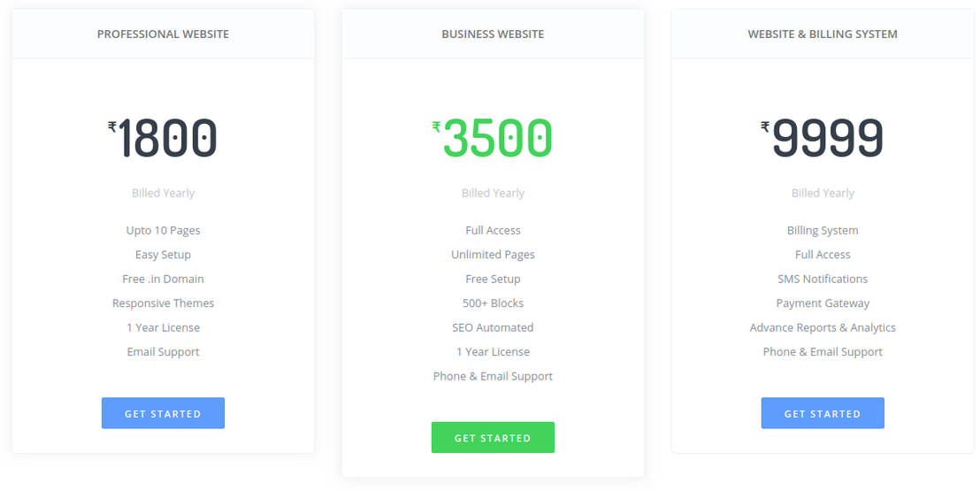The width and height of the screenshot is (980, 491).
Task: Click the SMS Notifications feature
Action: [x=823, y=279]
